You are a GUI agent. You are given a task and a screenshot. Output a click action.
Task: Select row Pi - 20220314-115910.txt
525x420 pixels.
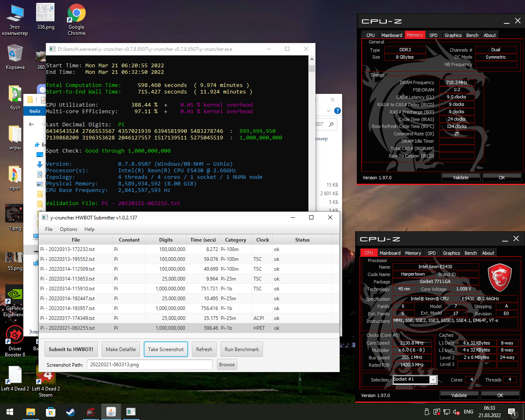pos(189,289)
